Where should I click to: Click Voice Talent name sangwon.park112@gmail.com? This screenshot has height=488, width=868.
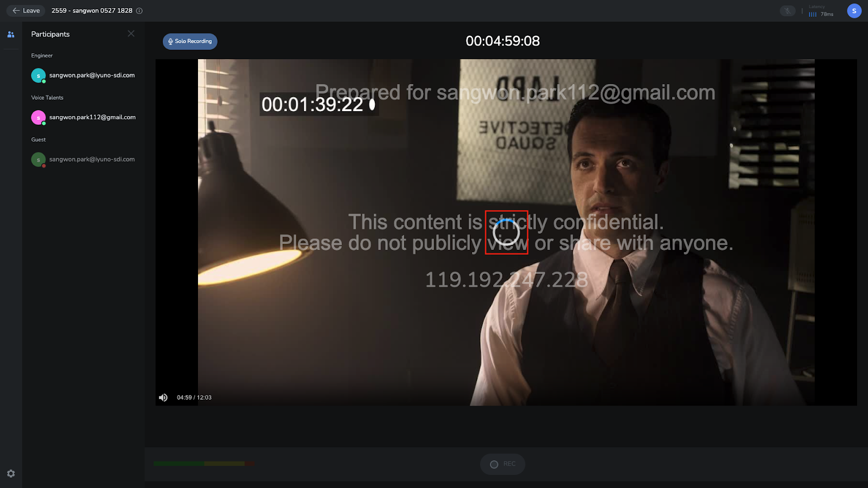(x=93, y=117)
